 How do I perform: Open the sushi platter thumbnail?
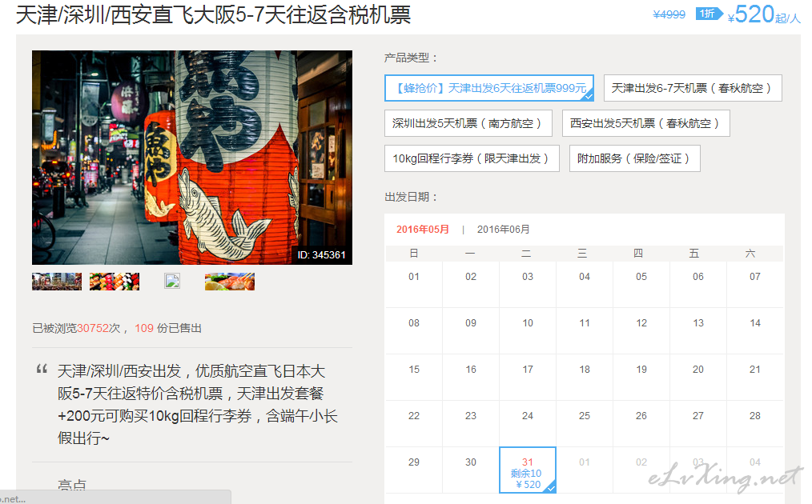[x=115, y=282]
